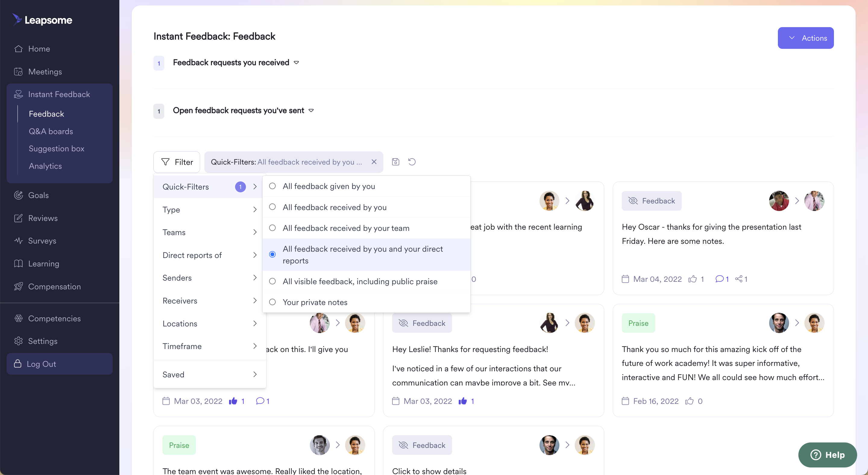The height and width of the screenshot is (475, 868).
Task: Select All feedback given by you
Action: 366,186
